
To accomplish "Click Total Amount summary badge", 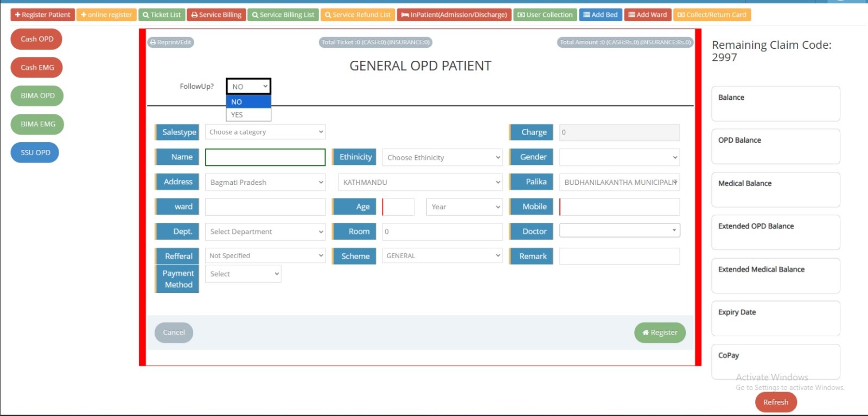I will click(x=625, y=42).
